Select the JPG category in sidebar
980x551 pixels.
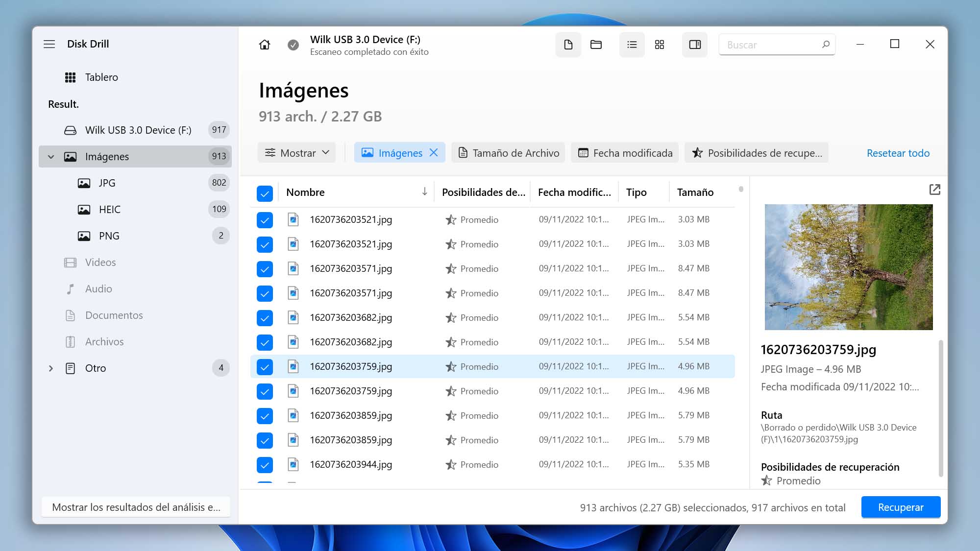(135, 183)
